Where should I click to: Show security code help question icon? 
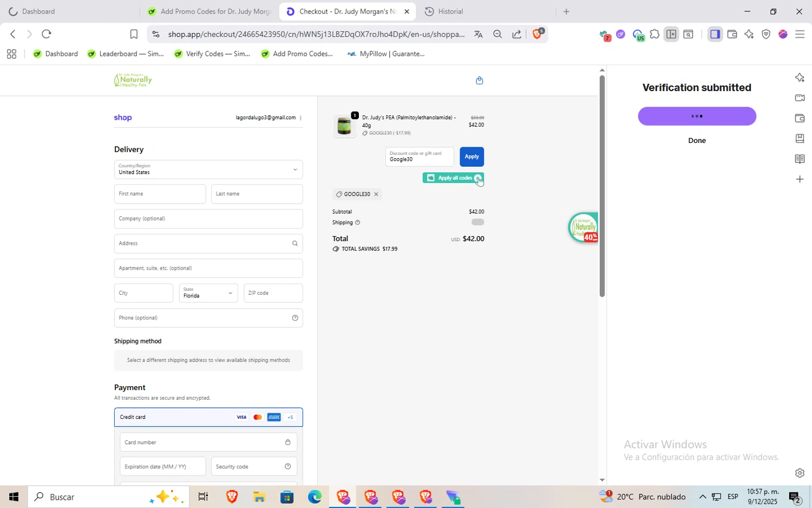[x=287, y=466]
